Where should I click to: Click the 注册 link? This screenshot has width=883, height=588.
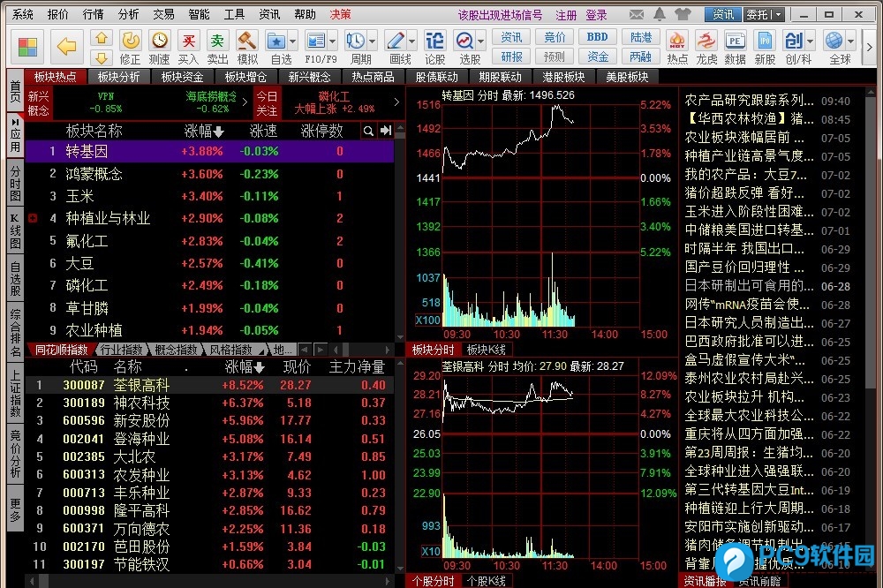point(566,15)
